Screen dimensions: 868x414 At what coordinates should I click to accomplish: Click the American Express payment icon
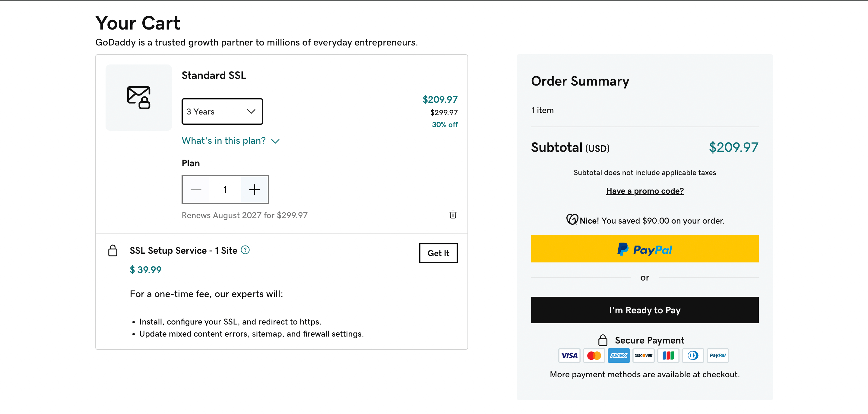[619, 356]
